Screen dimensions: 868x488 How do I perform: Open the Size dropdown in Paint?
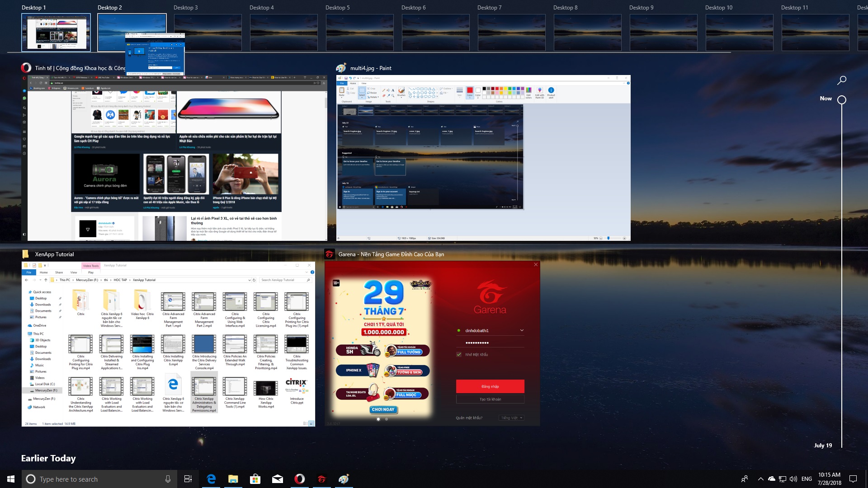[460, 93]
